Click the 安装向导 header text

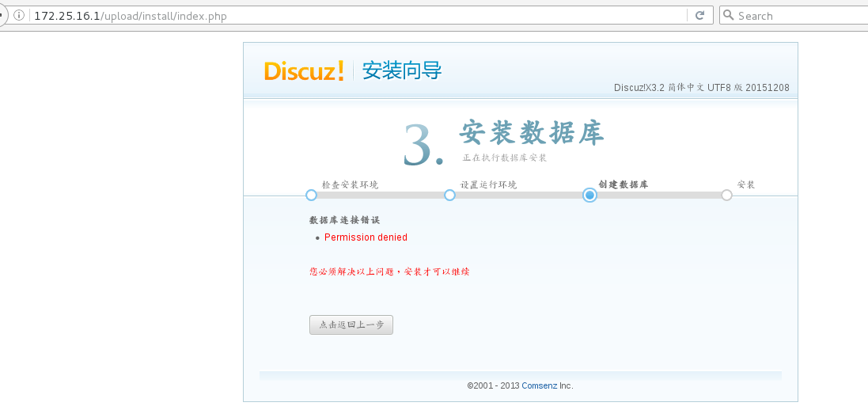402,71
